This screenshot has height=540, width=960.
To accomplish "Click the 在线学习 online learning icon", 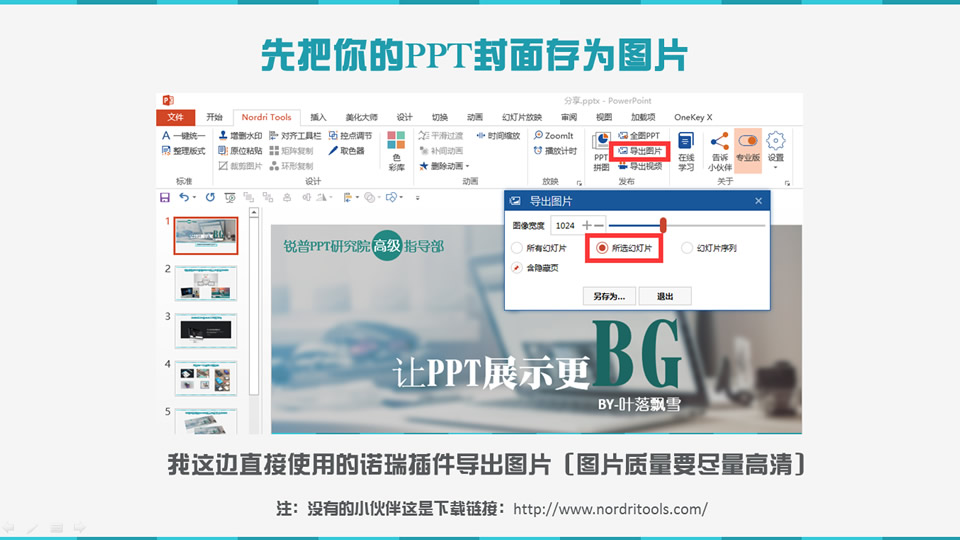I will click(686, 150).
